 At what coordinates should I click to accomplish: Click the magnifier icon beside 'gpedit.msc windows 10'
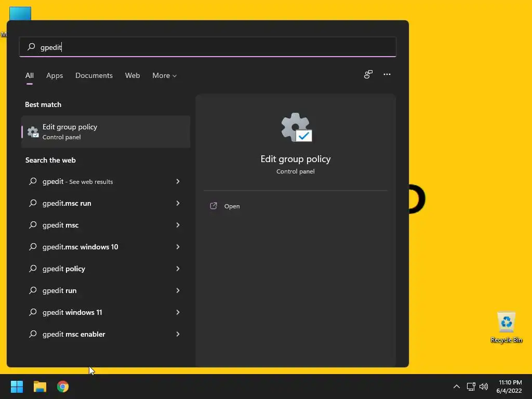coord(33,246)
